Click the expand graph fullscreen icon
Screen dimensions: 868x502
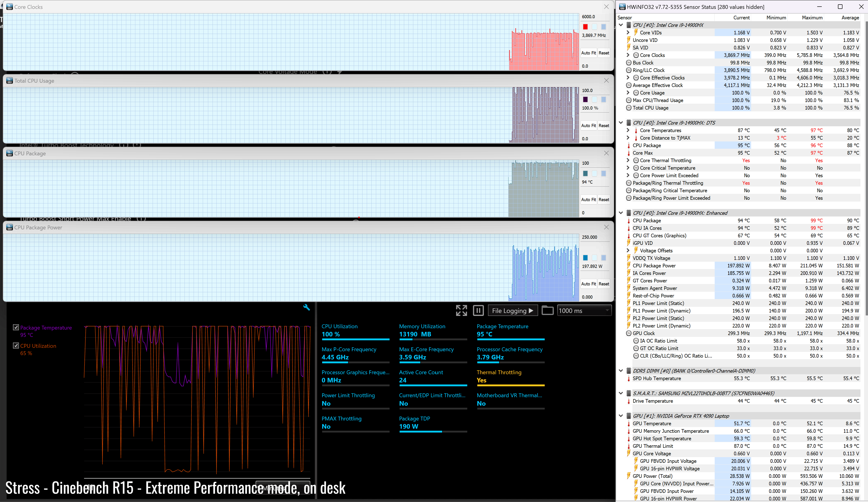(461, 311)
